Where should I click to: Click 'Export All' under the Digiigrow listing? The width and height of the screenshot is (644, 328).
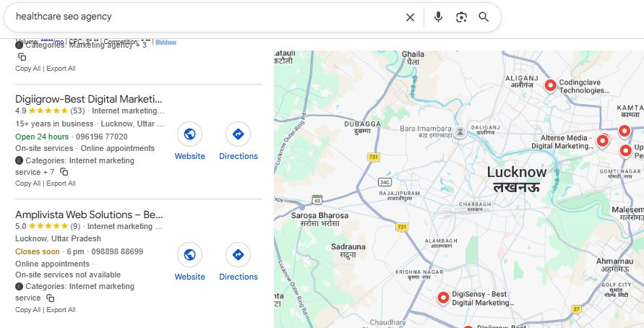pos(61,184)
